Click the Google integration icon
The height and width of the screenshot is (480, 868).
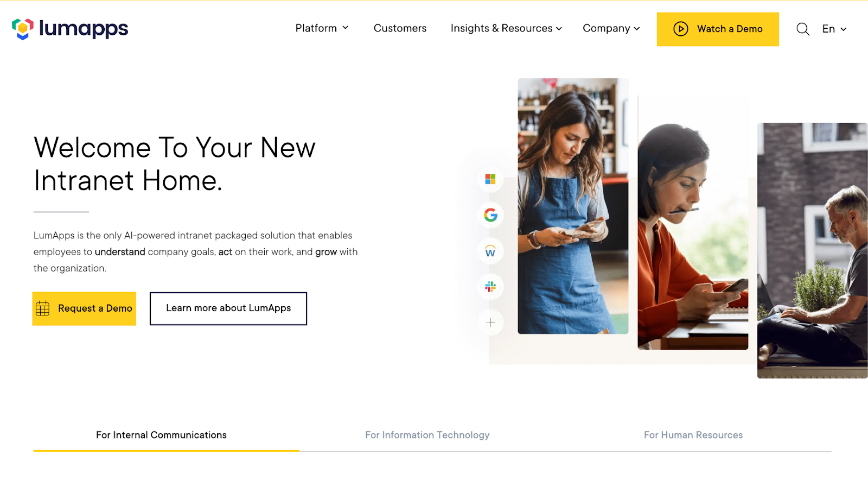pos(490,215)
